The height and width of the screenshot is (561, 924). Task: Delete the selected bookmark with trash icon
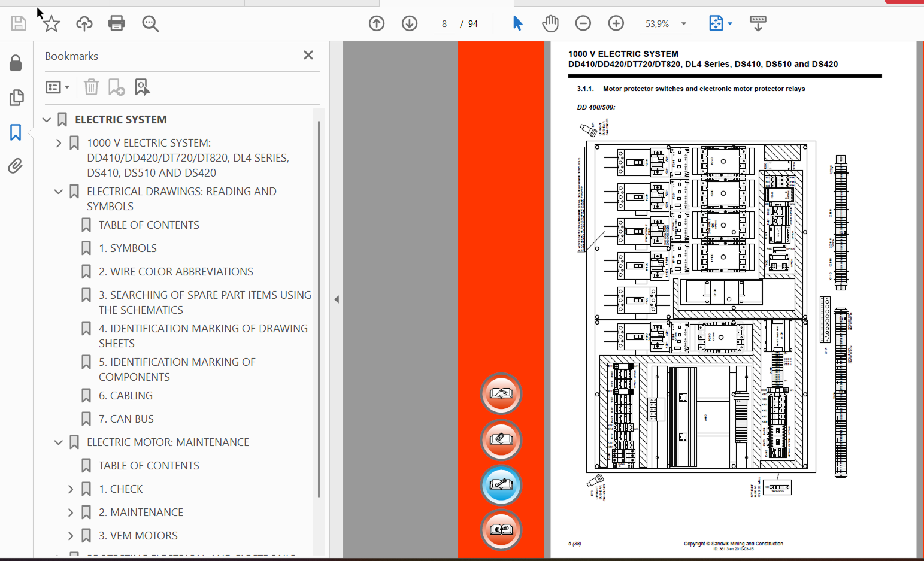tap(91, 87)
